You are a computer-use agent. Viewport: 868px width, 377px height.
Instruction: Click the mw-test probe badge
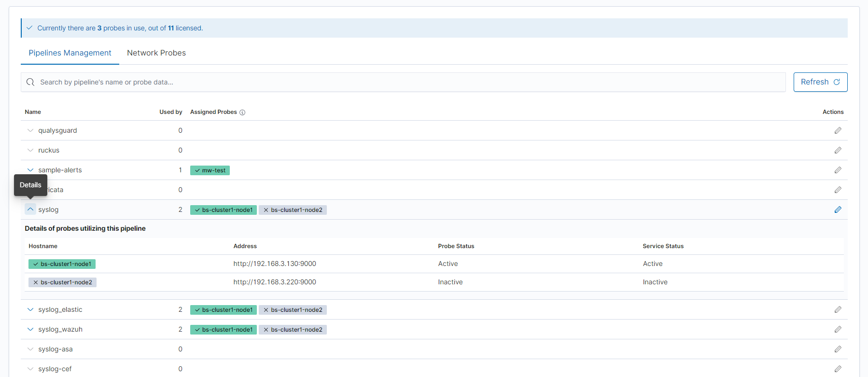click(x=210, y=170)
